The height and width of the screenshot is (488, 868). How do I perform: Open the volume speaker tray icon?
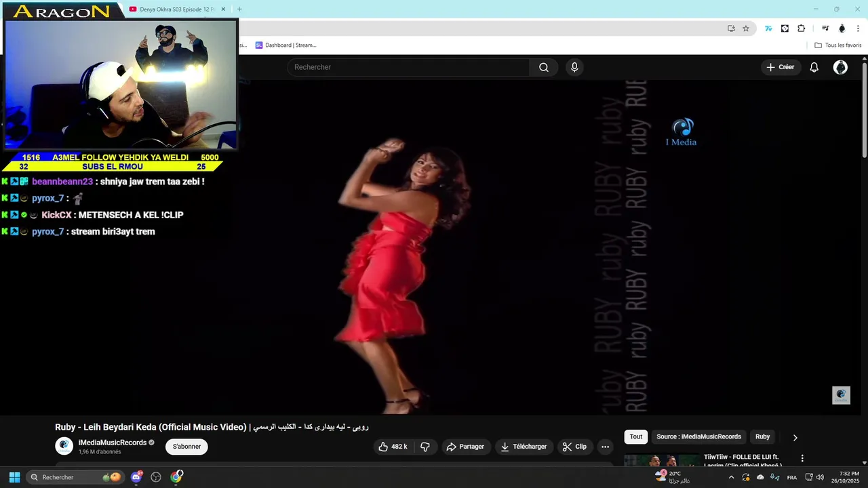point(820,477)
